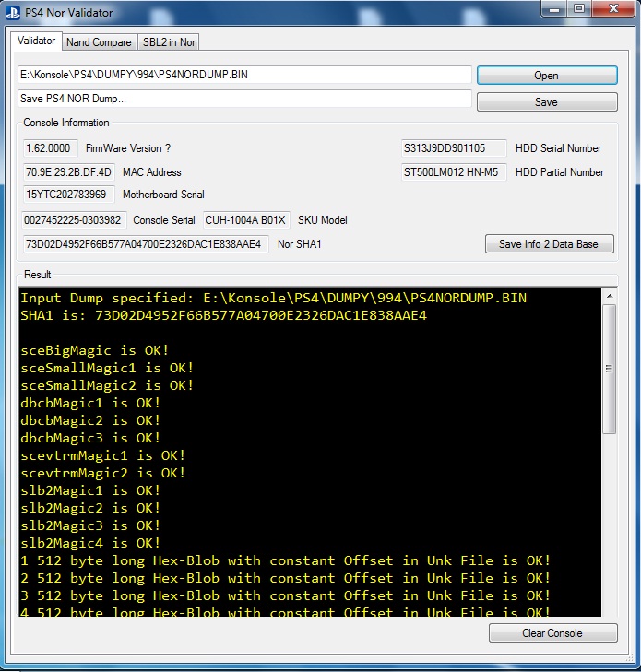The image size is (641, 672).
Task: Click the 'HDD Partial Number' label
Action: (560, 172)
